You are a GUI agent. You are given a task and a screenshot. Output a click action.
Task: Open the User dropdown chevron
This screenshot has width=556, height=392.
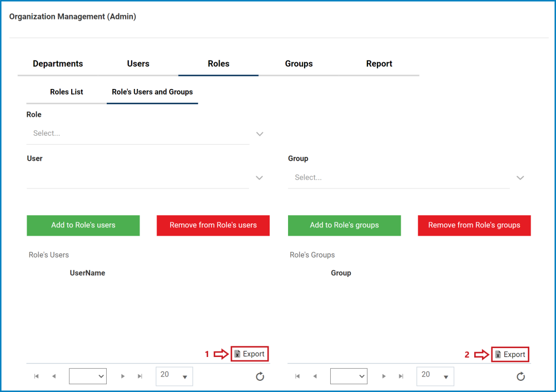click(x=259, y=178)
